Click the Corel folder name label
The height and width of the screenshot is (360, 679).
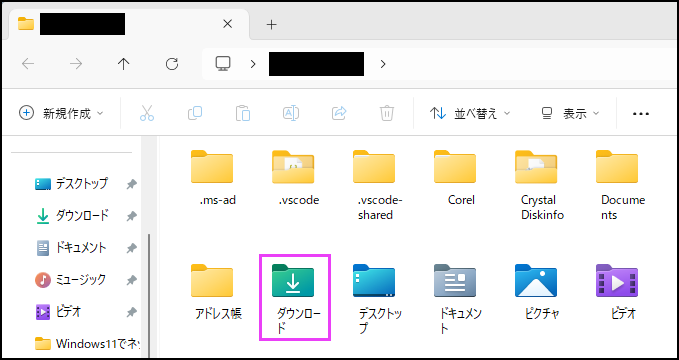click(x=461, y=200)
